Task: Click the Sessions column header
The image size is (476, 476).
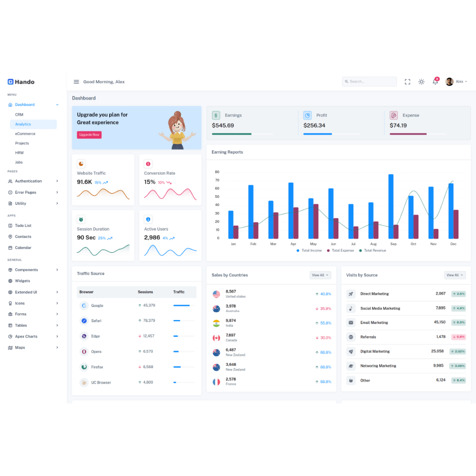Action: pos(145,292)
